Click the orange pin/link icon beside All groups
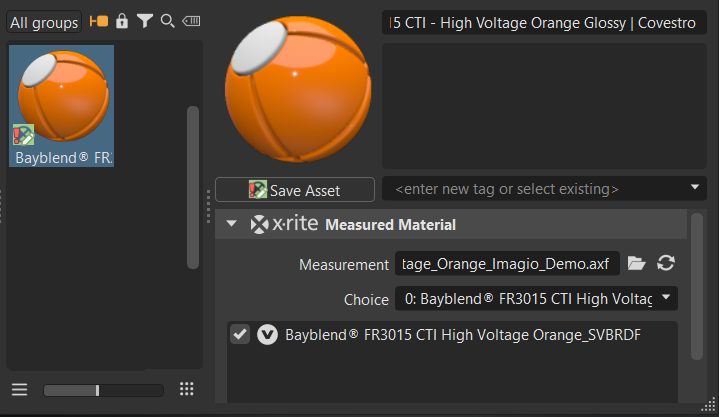 (x=99, y=21)
